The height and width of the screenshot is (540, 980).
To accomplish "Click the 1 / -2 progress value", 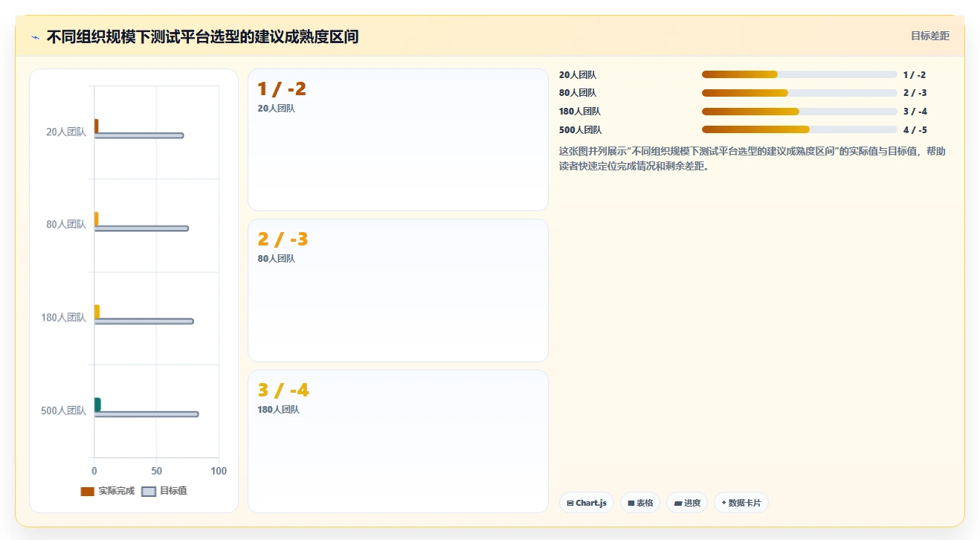I will pyautogui.click(x=915, y=75).
